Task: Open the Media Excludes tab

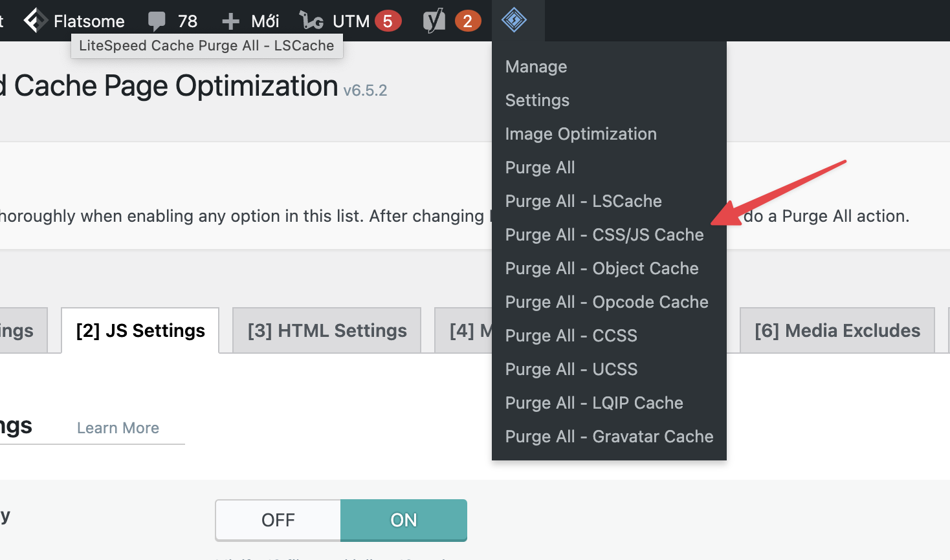Action: 837,330
